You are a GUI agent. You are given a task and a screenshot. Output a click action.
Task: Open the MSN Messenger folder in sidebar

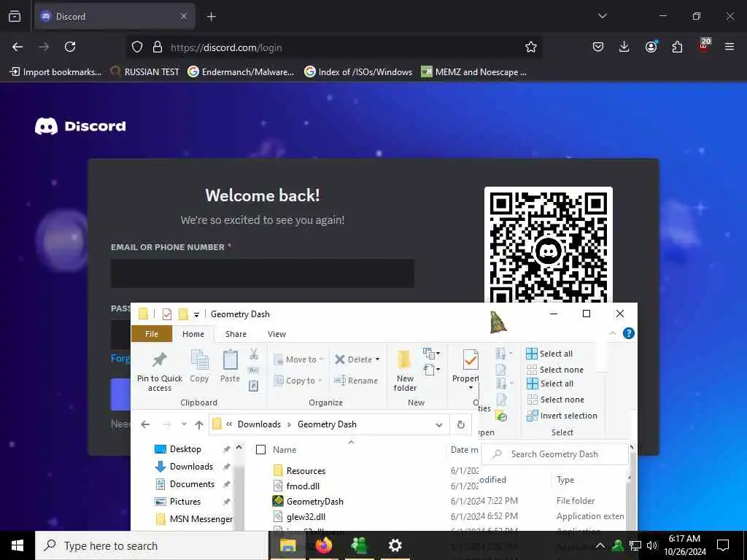(x=194, y=518)
